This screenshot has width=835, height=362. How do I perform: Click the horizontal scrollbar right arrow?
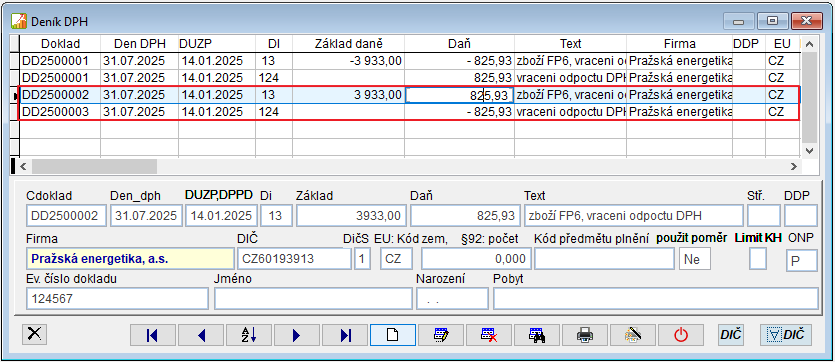[x=794, y=166]
